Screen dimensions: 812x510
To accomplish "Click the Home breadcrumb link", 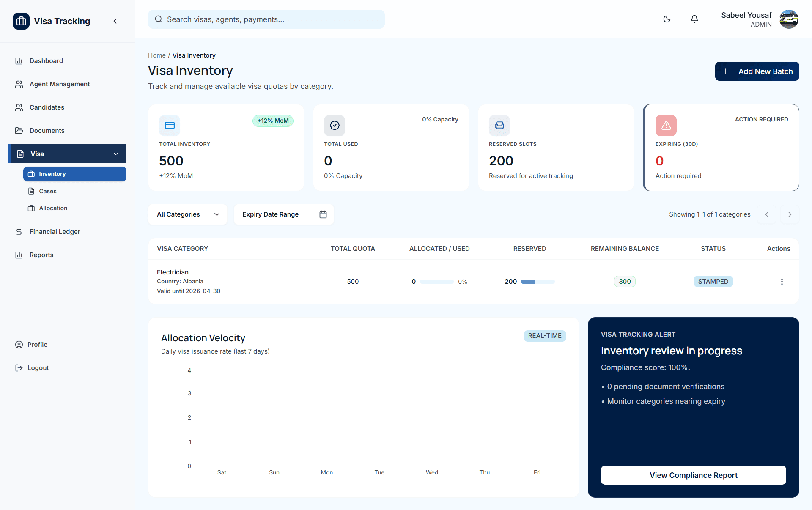I will click(157, 55).
